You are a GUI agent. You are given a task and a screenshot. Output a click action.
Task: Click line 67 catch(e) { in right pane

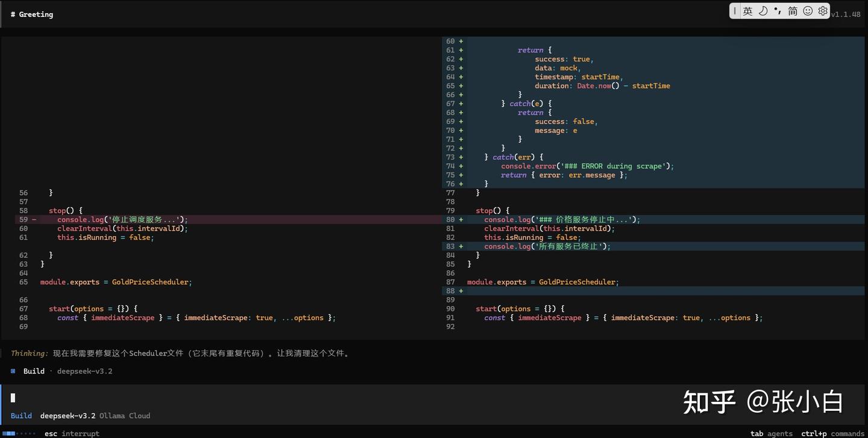[x=526, y=104]
